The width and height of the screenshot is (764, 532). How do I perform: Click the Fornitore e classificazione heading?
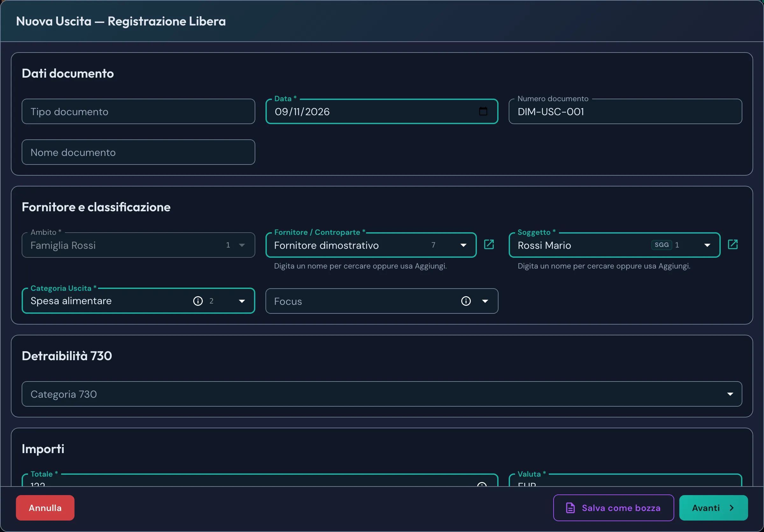click(x=96, y=207)
